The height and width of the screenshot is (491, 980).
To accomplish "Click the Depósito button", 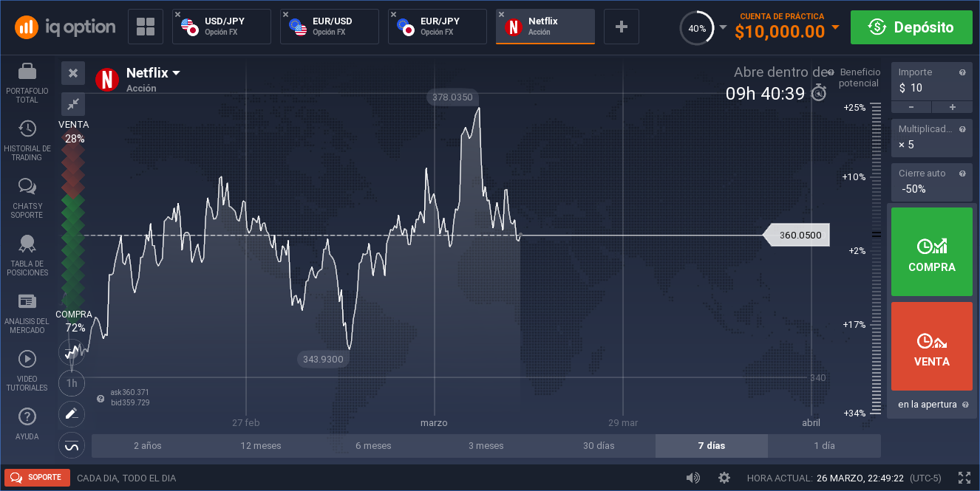I will pyautogui.click(x=911, y=27).
